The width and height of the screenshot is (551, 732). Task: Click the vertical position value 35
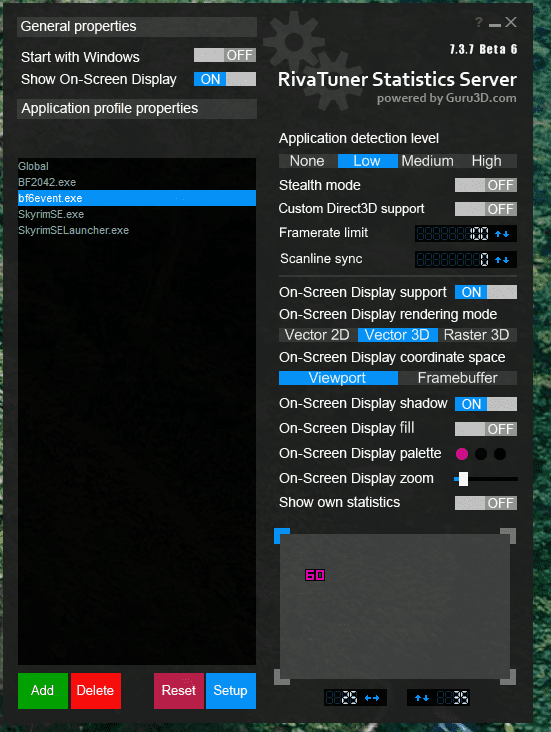[x=452, y=698]
